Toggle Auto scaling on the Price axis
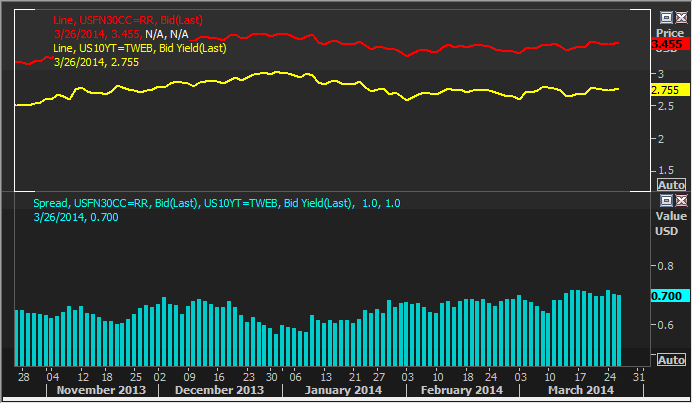This screenshot has height=404, width=693. [x=669, y=185]
